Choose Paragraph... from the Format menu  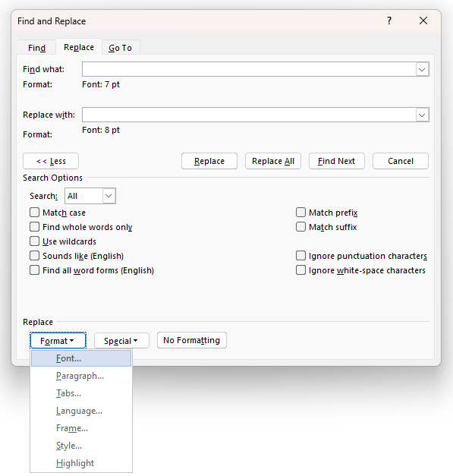point(81,376)
